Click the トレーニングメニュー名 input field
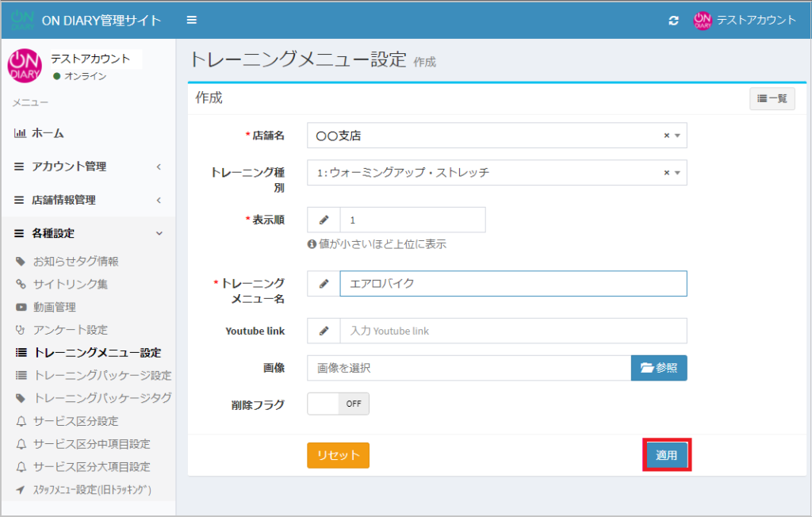This screenshot has height=517, width=812. point(512,284)
